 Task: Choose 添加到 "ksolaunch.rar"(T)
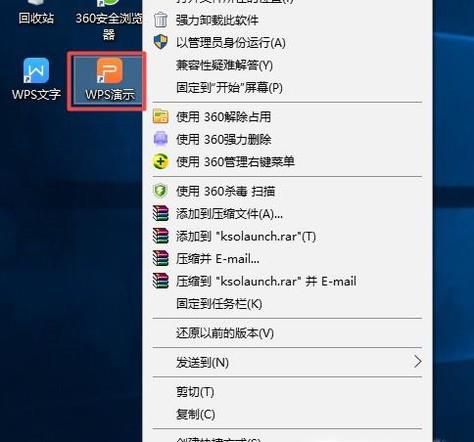tap(287, 236)
